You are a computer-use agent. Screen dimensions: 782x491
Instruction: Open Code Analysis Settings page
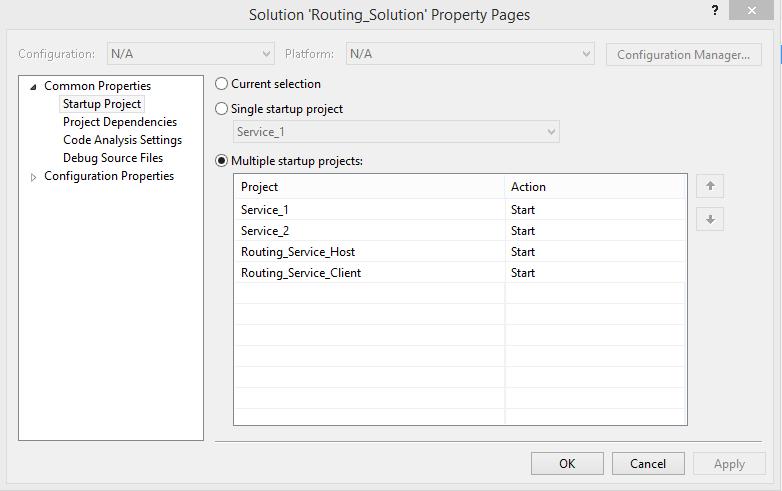coord(122,140)
